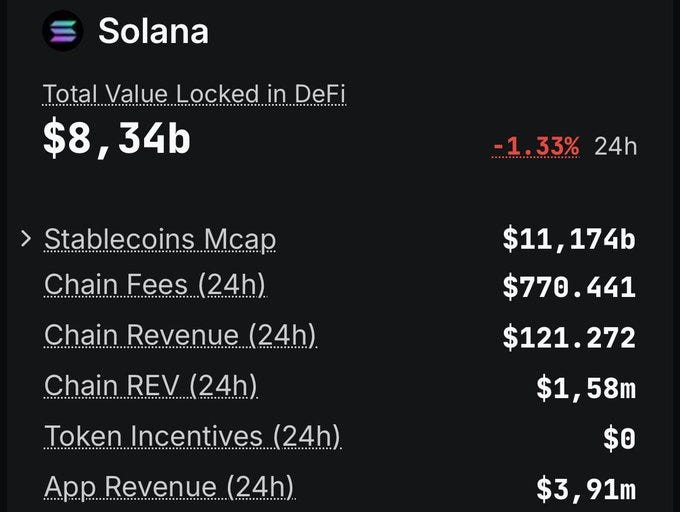
Task: Select the $1,58m Chain REV value
Action: (586, 388)
